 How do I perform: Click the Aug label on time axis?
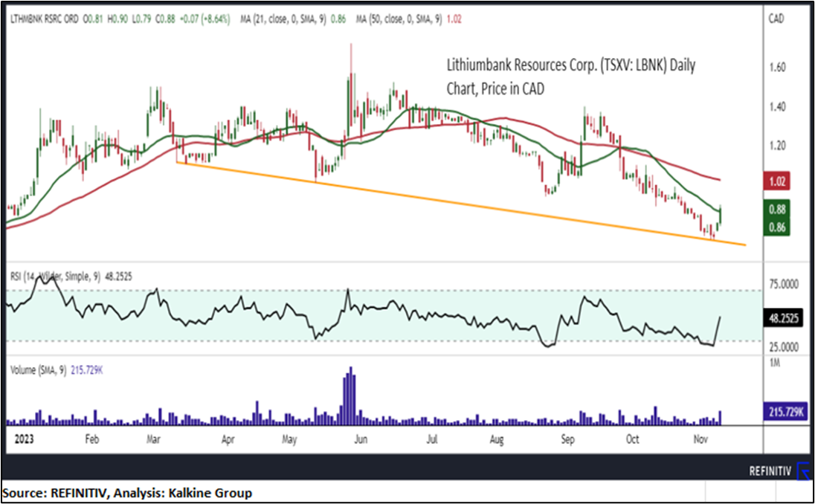pyautogui.click(x=497, y=439)
